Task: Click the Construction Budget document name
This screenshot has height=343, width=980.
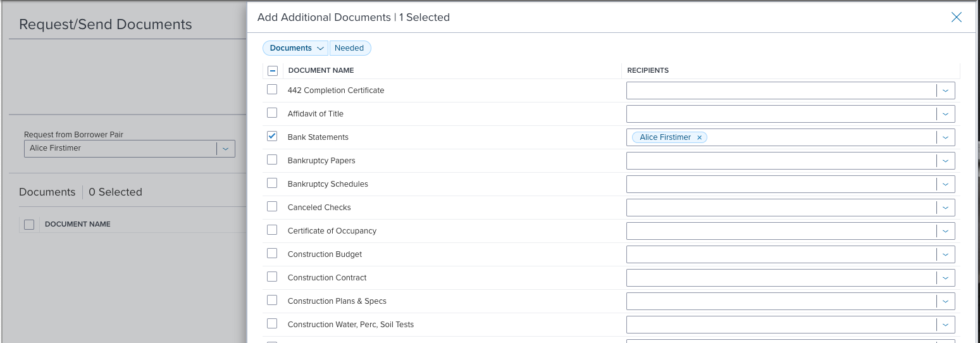Action: 325,254
